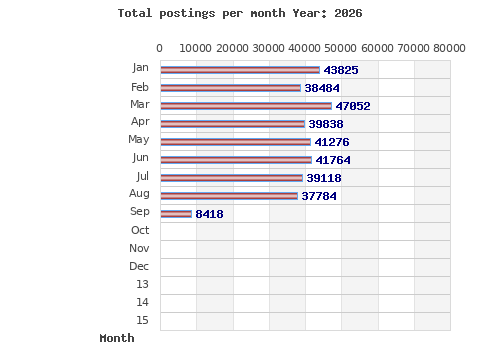480x360 pixels.
Task: Click the axis row label '15'
Action: [x=142, y=320]
